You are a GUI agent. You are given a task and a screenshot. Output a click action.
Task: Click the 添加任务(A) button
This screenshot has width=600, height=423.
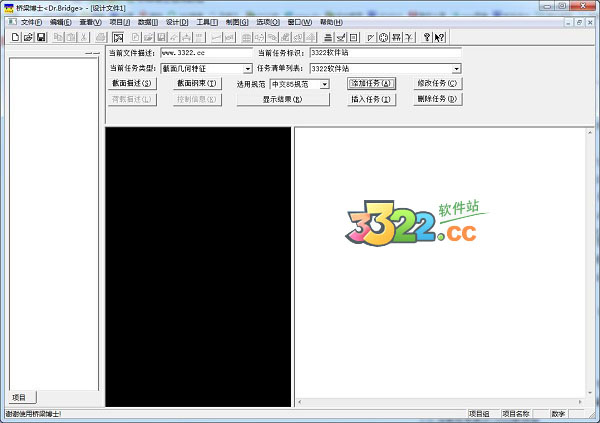371,84
